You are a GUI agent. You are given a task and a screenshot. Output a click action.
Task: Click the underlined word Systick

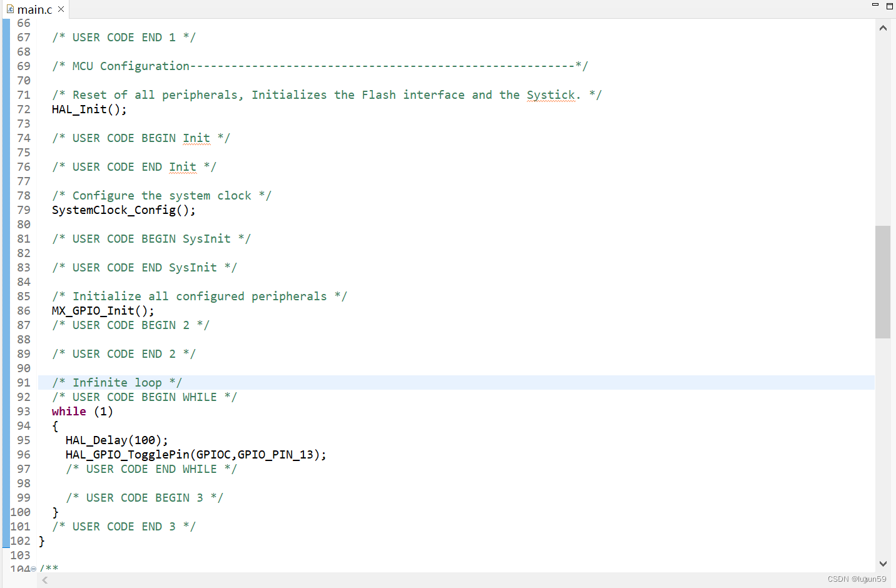tap(551, 95)
